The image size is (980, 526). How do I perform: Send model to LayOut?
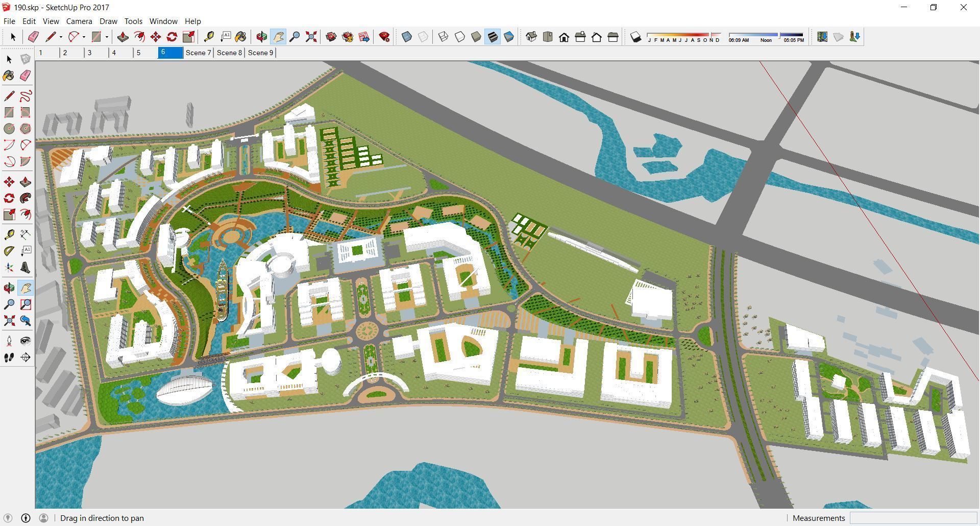pos(364,37)
